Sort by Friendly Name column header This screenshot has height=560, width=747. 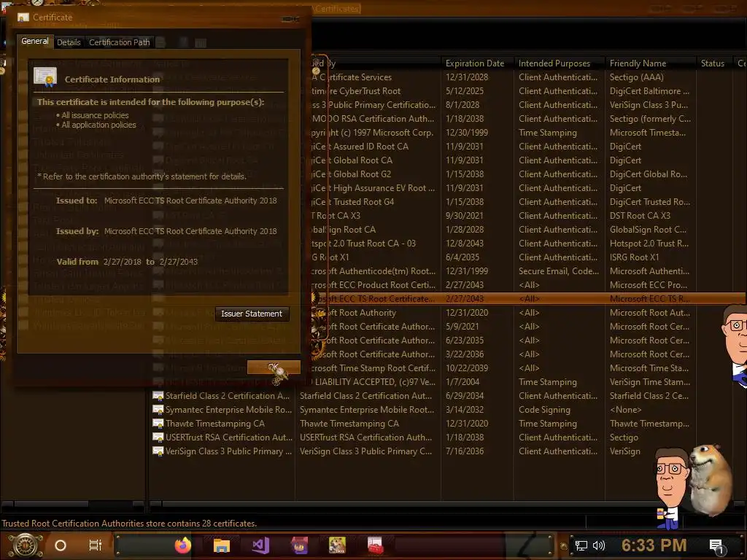click(x=638, y=63)
